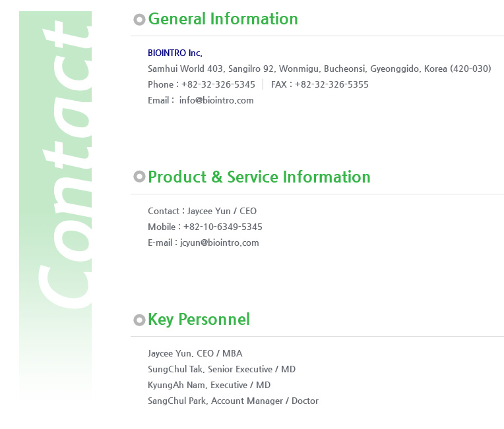Select SangChul Park, Account Manager entry

(x=233, y=401)
